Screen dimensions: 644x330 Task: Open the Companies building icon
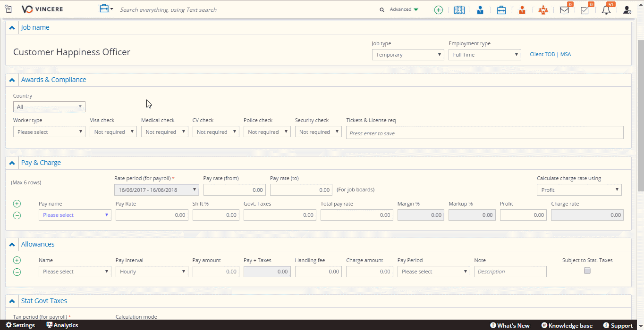(459, 10)
